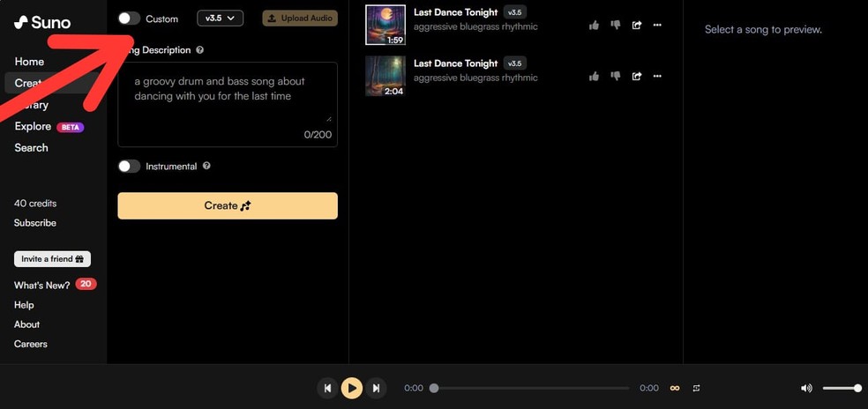This screenshot has width=868, height=409.
Task: Skip to the next track
Action: (376, 388)
